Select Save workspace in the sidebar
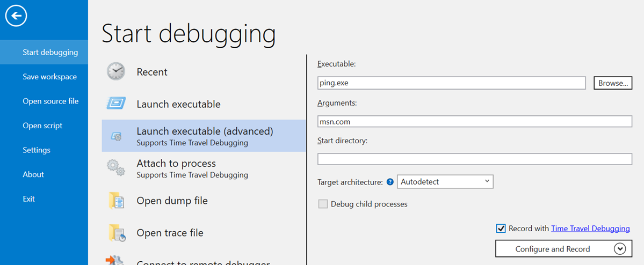This screenshot has height=265, width=644. click(49, 77)
